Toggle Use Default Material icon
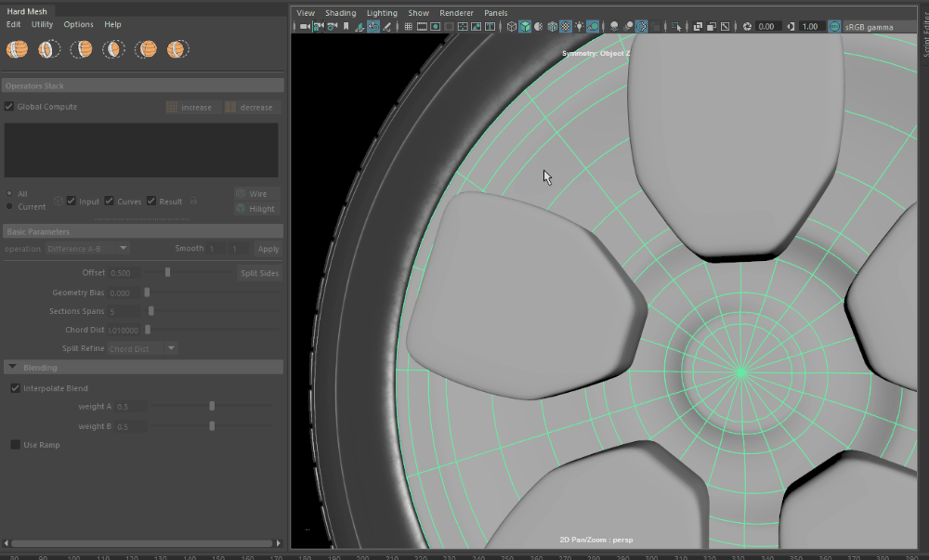 point(538,27)
